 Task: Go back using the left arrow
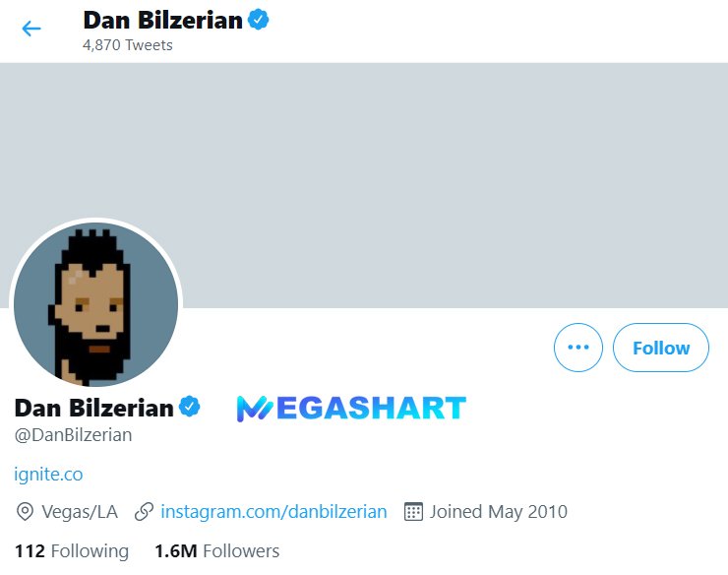click(31, 29)
